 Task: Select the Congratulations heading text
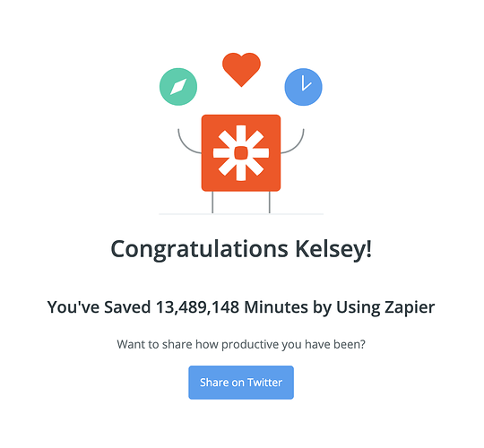point(241,249)
